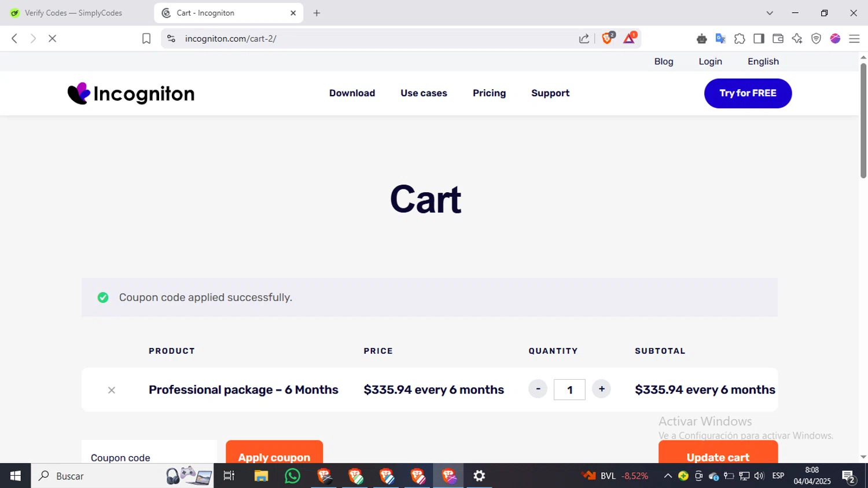Decrease quantity with minus button
This screenshot has height=488, width=868.
click(x=538, y=389)
